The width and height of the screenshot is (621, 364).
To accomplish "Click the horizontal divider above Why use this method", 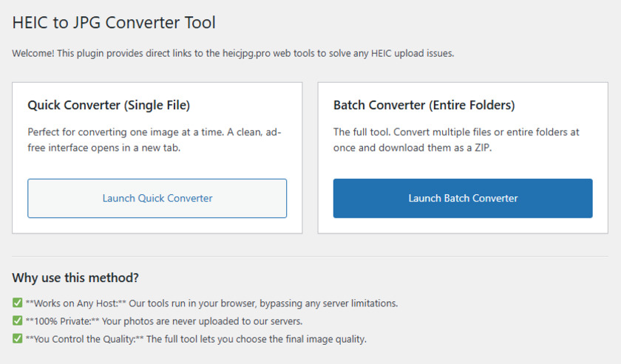I will click(310, 256).
